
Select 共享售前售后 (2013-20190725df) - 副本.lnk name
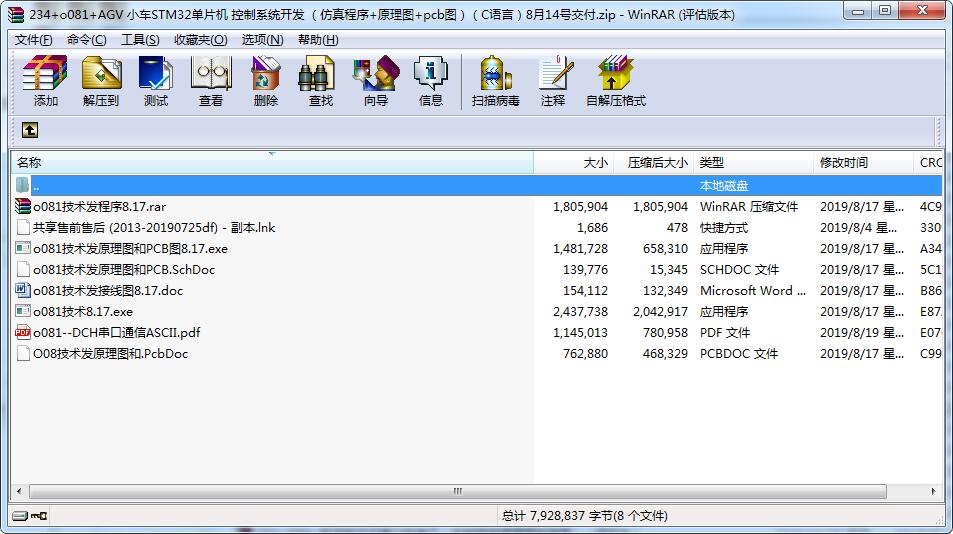pos(154,227)
